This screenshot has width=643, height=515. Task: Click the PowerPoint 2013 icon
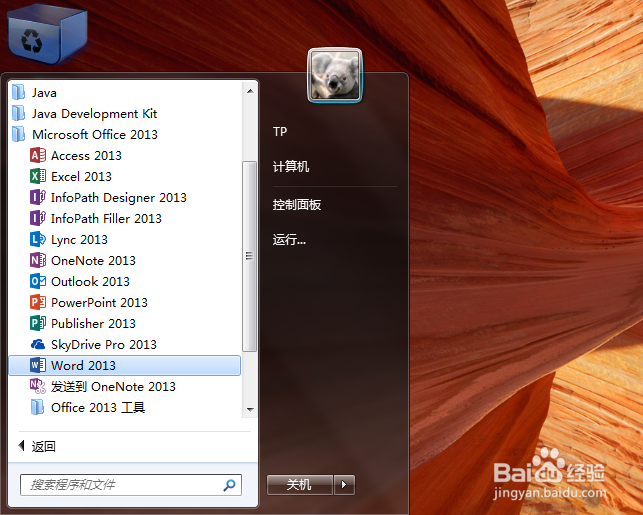[38, 302]
